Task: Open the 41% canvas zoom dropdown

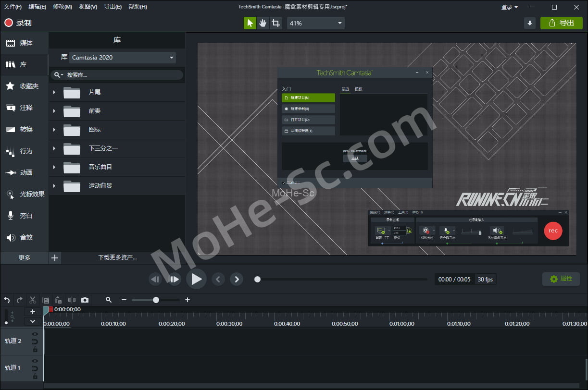Action: 316,23
